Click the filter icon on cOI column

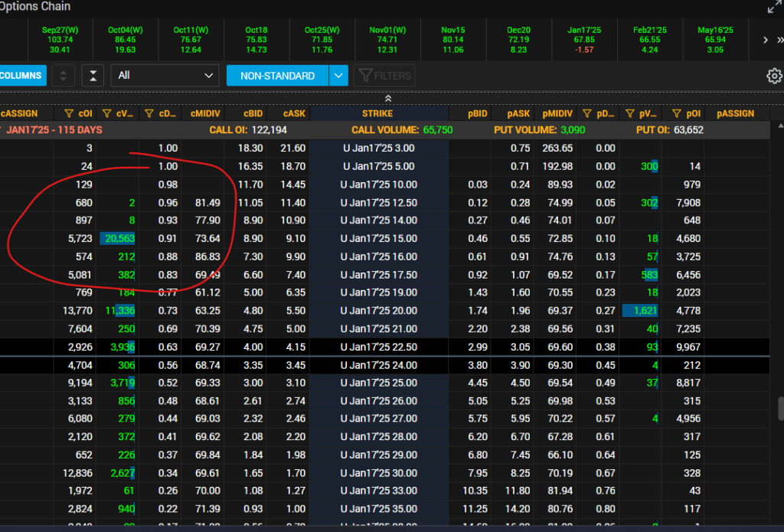tap(69, 114)
